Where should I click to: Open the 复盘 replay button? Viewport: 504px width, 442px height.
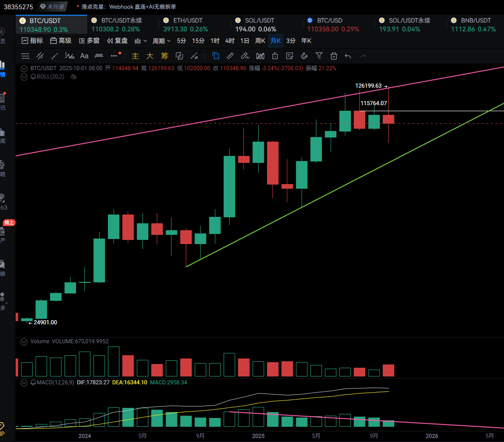[117, 41]
